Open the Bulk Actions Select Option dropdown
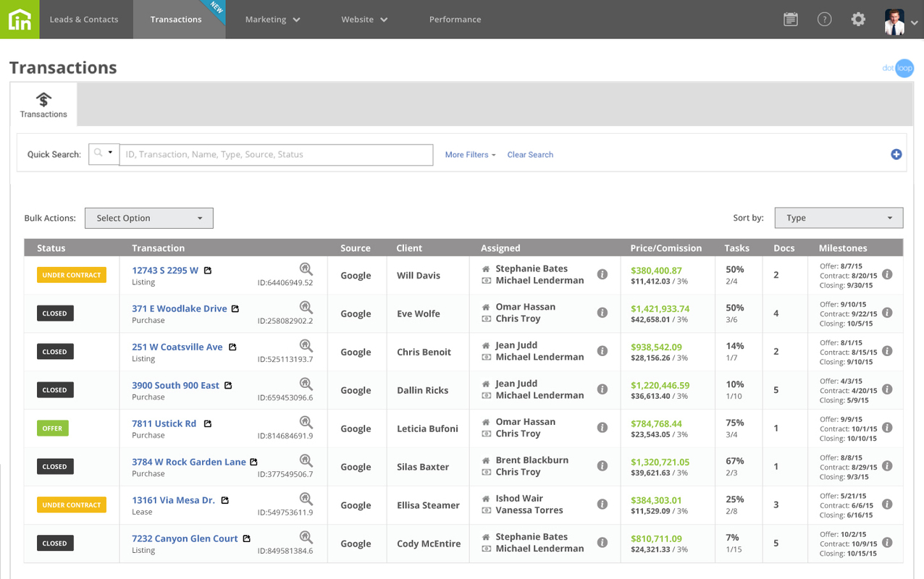The width and height of the screenshot is (924, 579). click(x=148, y=218)
